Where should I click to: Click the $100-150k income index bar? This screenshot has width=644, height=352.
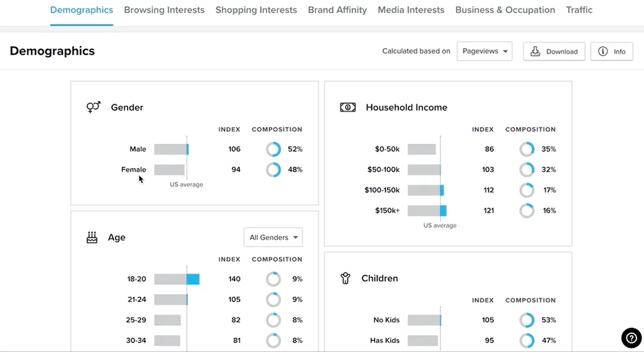click(426, 190)
